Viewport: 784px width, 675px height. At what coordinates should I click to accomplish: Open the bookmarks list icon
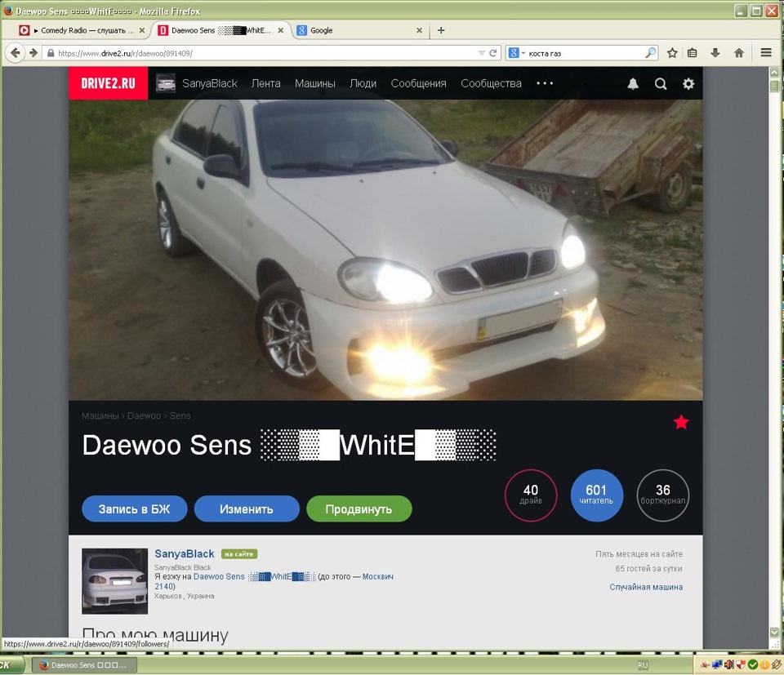pyautogui.click(x=693, y=53)
